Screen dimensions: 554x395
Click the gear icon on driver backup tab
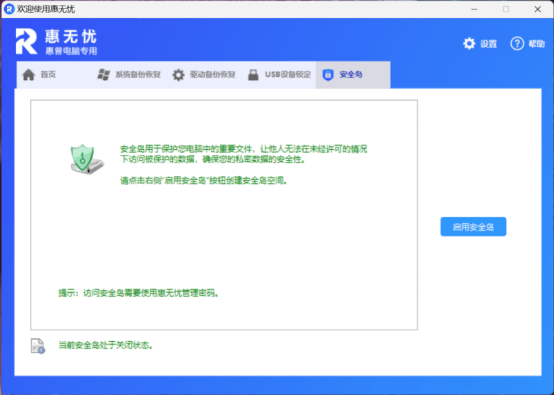point(178,75)
